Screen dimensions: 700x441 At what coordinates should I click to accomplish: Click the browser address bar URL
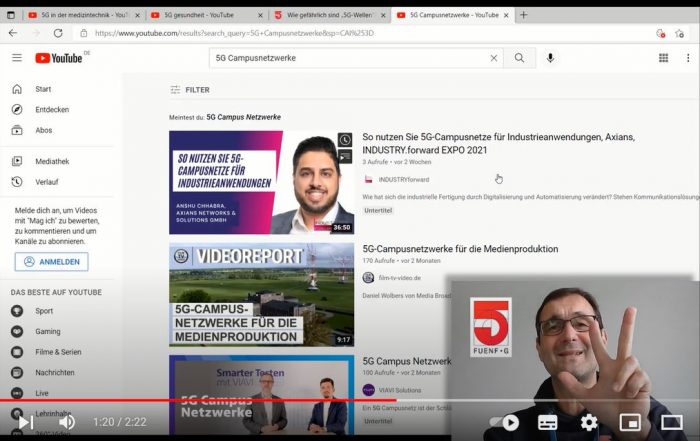(x=234, y=33)
